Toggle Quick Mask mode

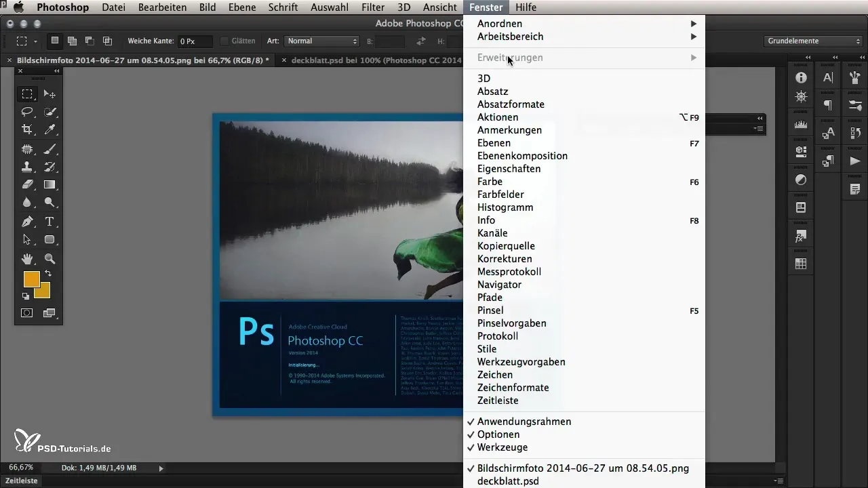click(27, 313)
